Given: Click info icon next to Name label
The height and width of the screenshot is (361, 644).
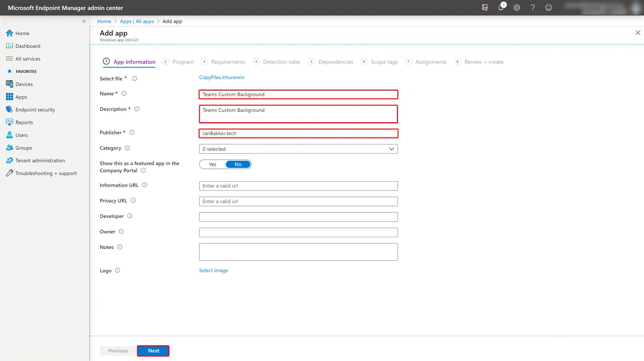Looking at the screenshot, I should 124,93.
